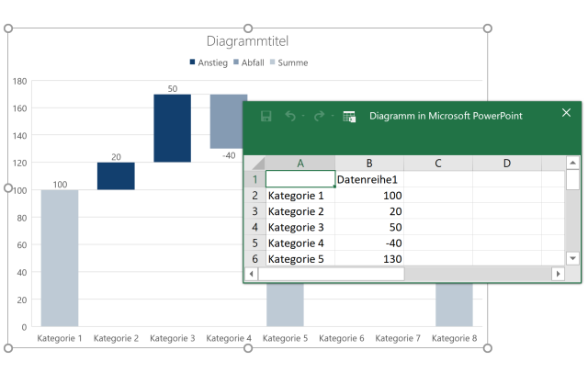Click the Save icon in spreadsheet toolbar

tap(266, 117)
